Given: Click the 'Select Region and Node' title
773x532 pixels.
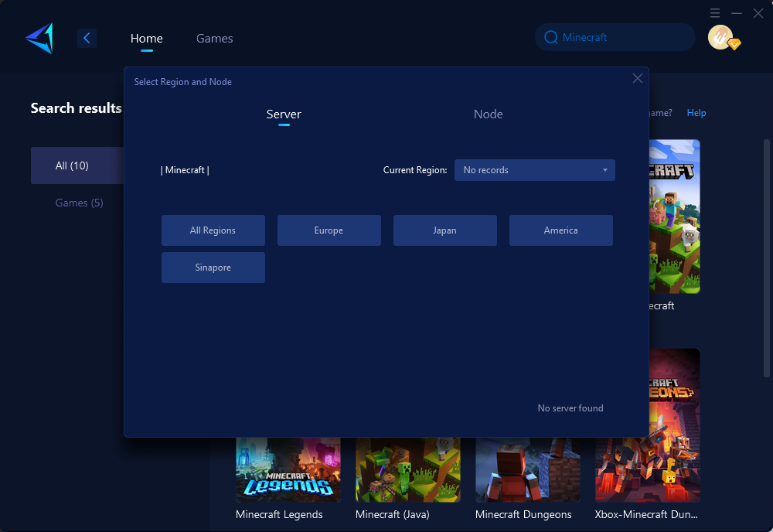Looking at the screenshot, I should point(183,82).
